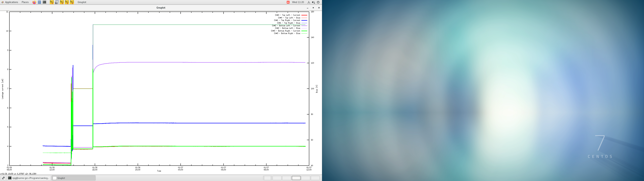Image resolution: width=644 pixels, height=181 pixels.
Task: Open the terminal launcher icon
Action: coord(44,2)
